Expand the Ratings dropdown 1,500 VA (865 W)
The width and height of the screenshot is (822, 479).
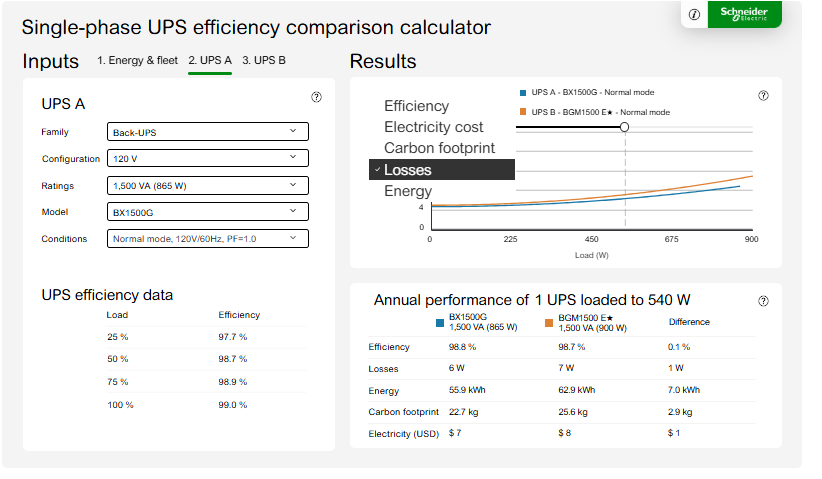coord(208,186)
